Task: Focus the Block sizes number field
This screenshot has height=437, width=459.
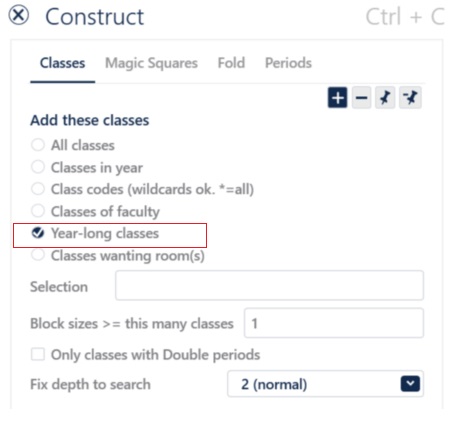Action: (x=334, y=323)
